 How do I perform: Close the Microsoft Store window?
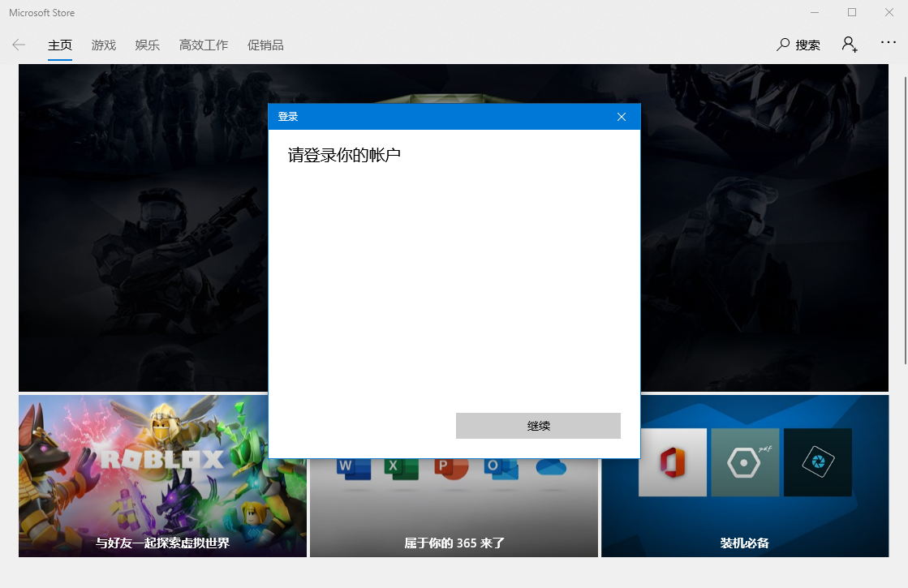889,12
